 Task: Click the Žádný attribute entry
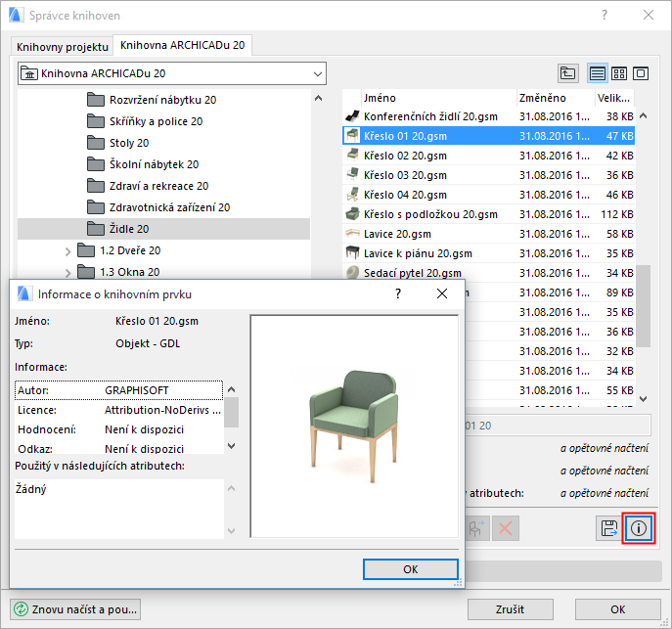pyautogui.click(x=30, y=489)
